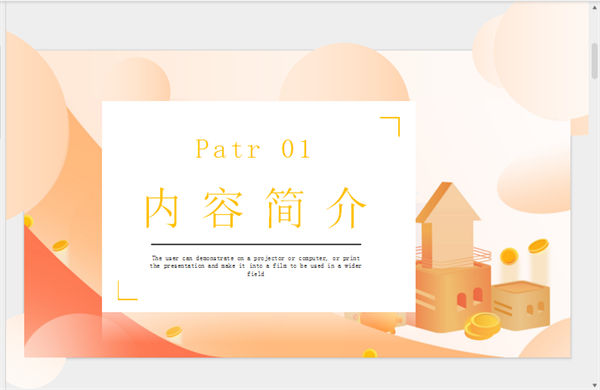Select the small box building illustration
Image resolution: width=600 pixels, height=390 pixels.
(521, 305)
